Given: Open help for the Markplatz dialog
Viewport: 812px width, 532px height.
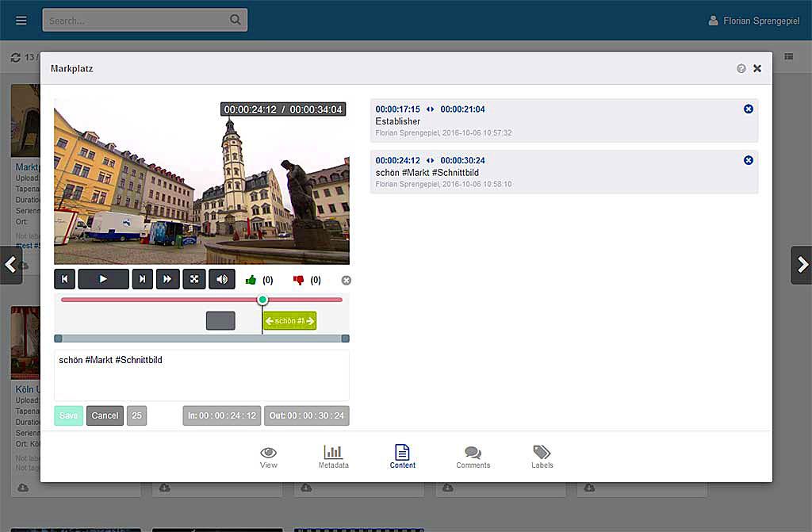Looking at the screenshot, I should click(741, 69).
